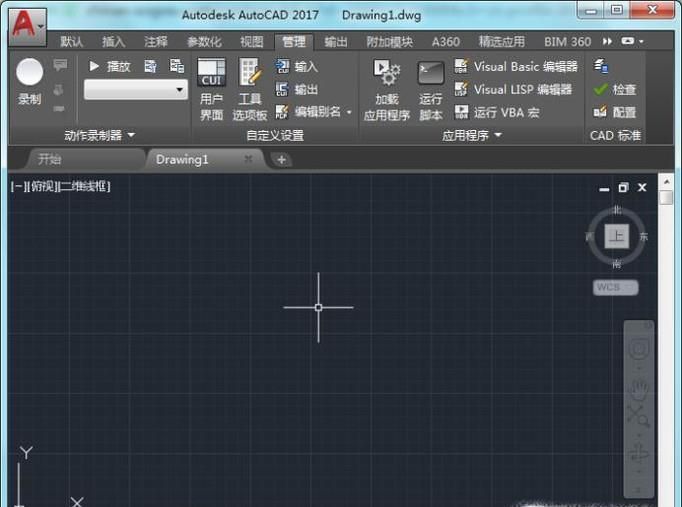This screenshot has height=507, width=682.
Task: Click the AutoCAD application menu logo
Action: pyautogui.click(x=27, y=24)
